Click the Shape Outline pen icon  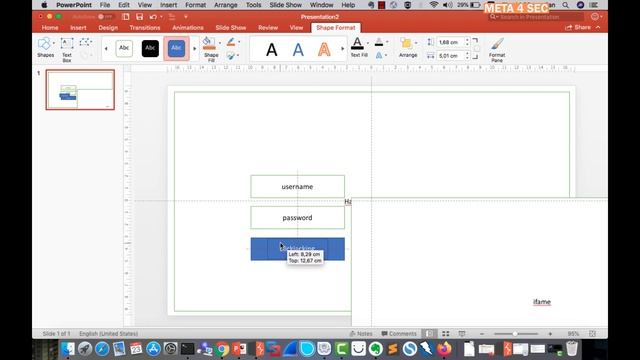(231, 42)
